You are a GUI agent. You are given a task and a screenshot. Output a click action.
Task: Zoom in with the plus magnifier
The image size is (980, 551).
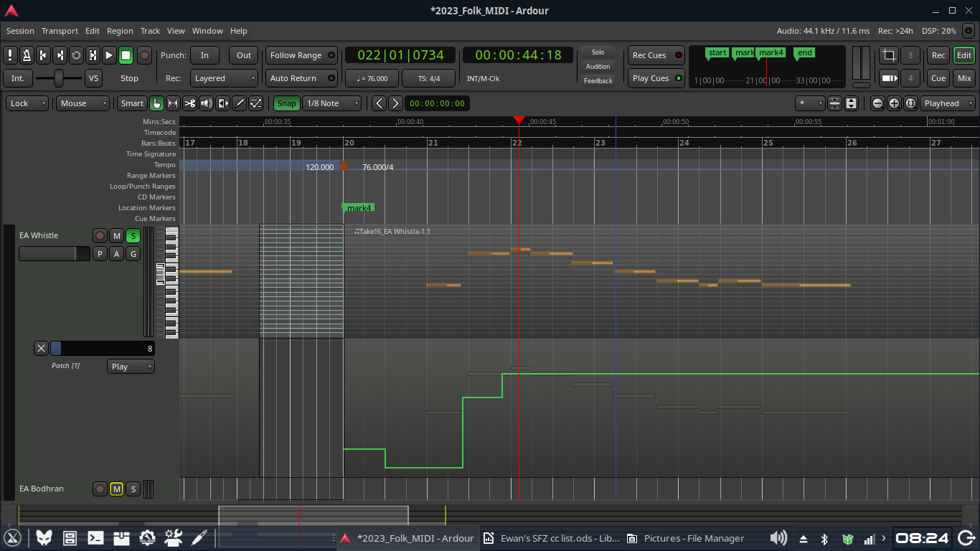894,103
